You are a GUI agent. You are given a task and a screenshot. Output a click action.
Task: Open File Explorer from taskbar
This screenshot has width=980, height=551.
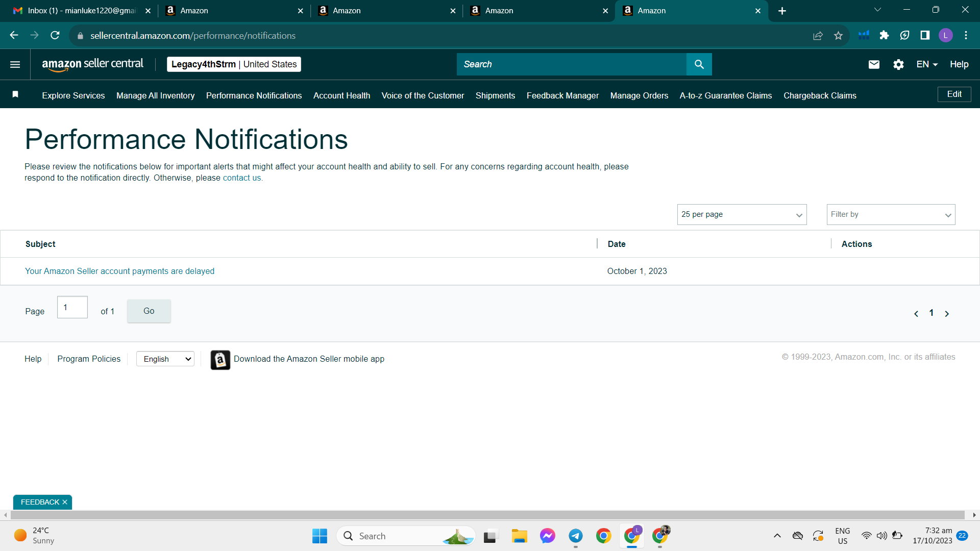(519, 536)
